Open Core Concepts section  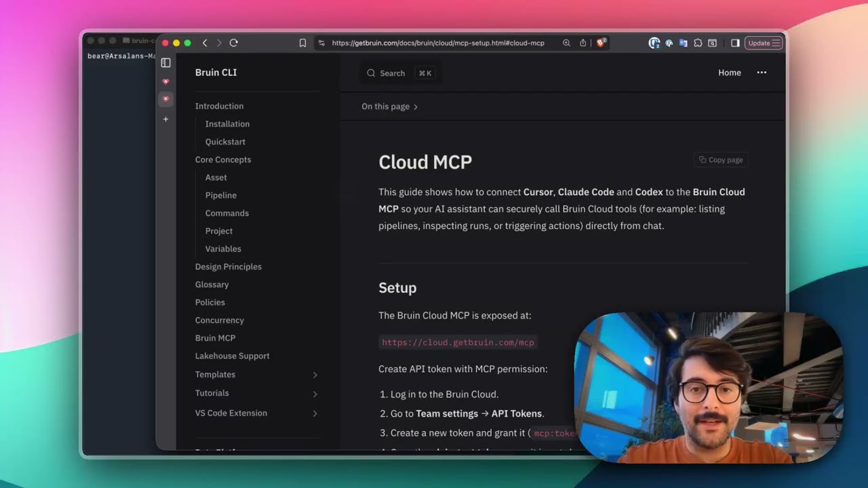pyautogui.click(x=223, y=159)
